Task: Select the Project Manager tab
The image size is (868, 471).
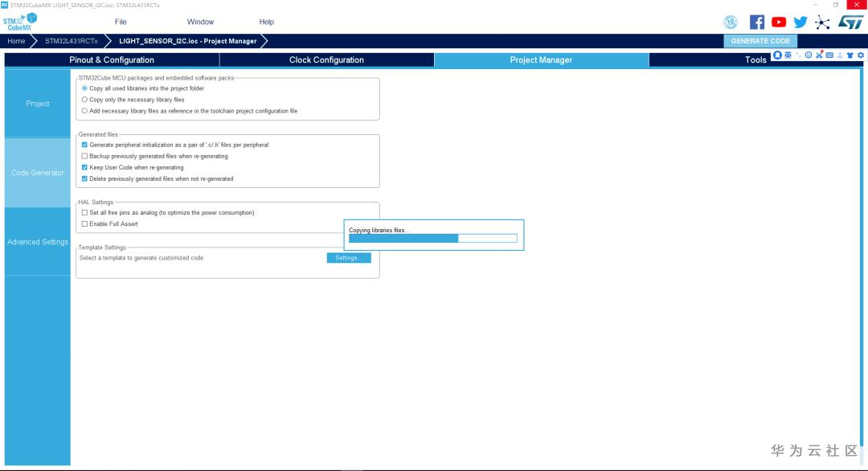Action: (541, 59)
